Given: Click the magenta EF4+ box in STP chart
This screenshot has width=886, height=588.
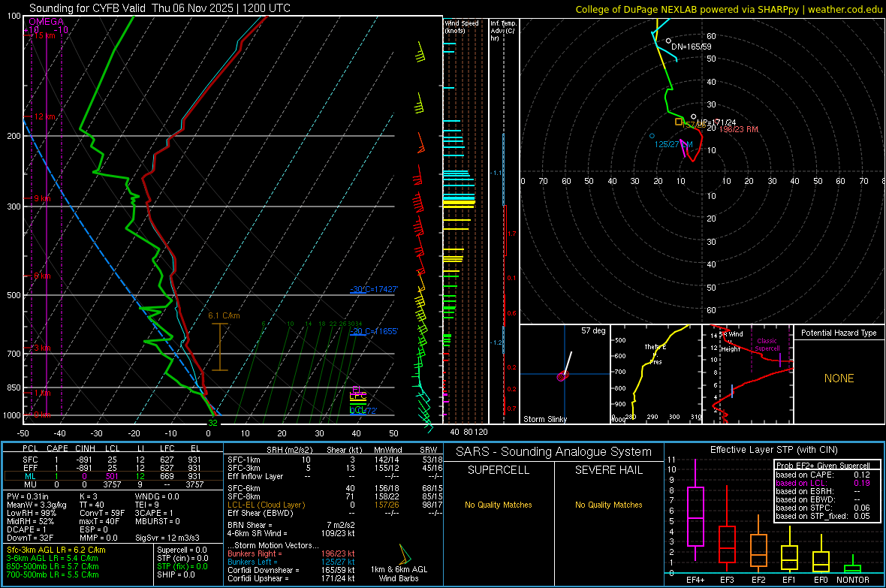Looking at the screenshot, I should pos(695,516).
